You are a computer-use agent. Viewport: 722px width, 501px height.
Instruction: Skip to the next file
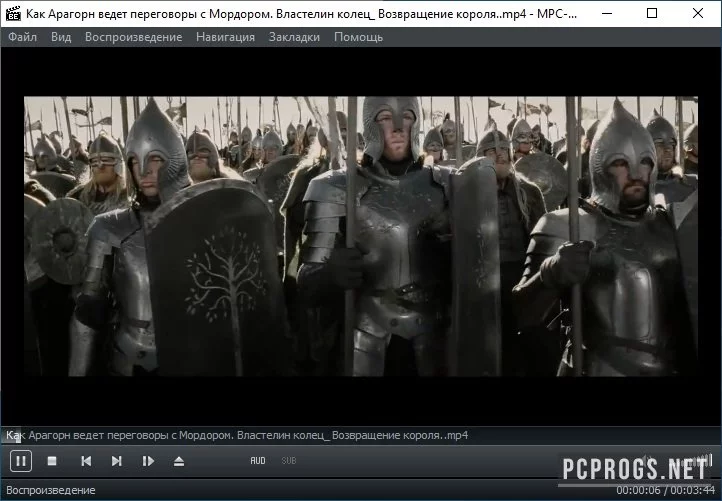117,461
